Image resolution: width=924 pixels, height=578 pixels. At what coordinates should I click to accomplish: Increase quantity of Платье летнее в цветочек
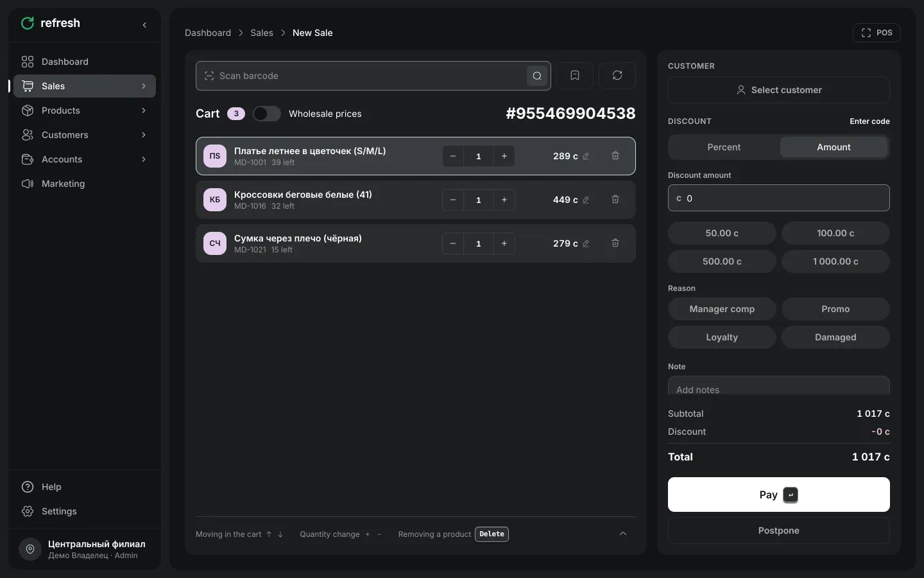pos(504,156)
